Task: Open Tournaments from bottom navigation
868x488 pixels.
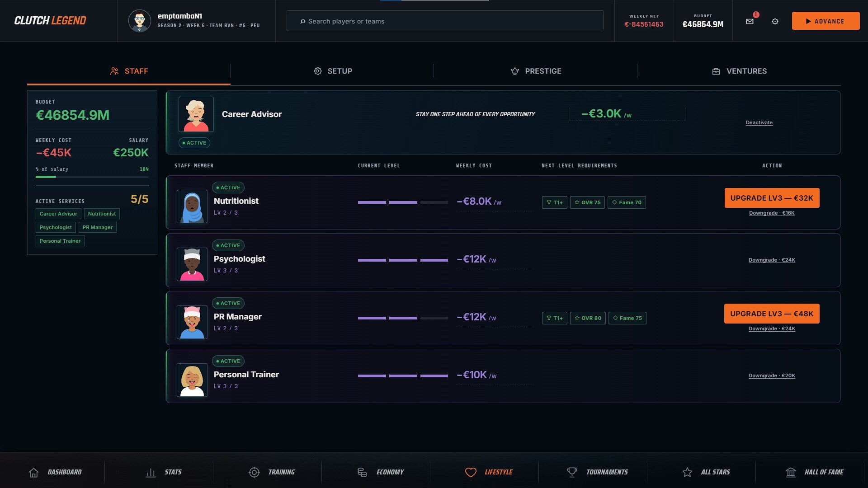Action: click(597, 472)
